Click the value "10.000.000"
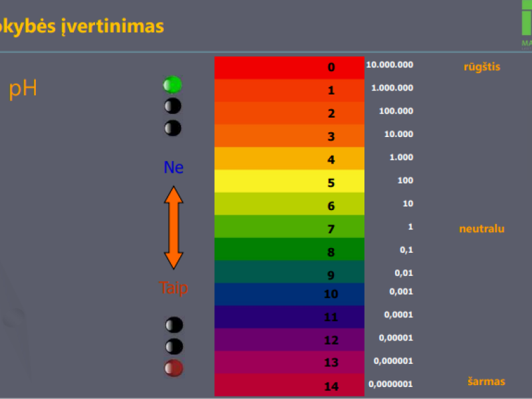532x399 pixels. [390, 65]
